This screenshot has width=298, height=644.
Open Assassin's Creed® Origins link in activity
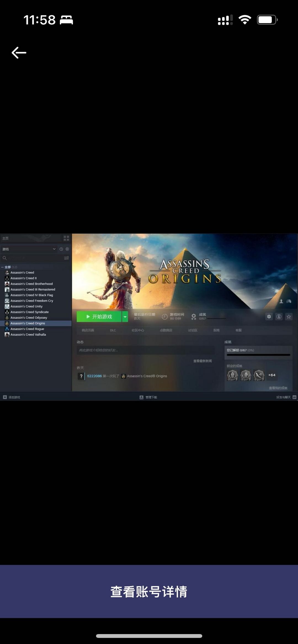147,376
